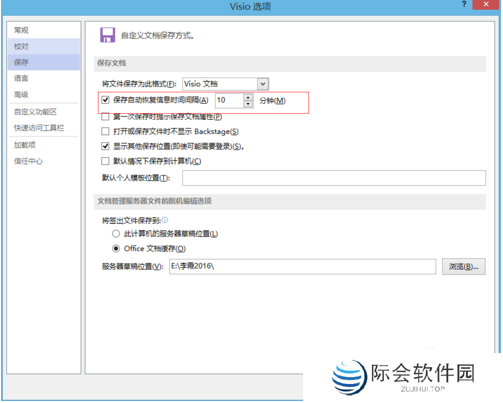
Task: Close the Visio 选项 dialog
Action: (x=486, y=5)
